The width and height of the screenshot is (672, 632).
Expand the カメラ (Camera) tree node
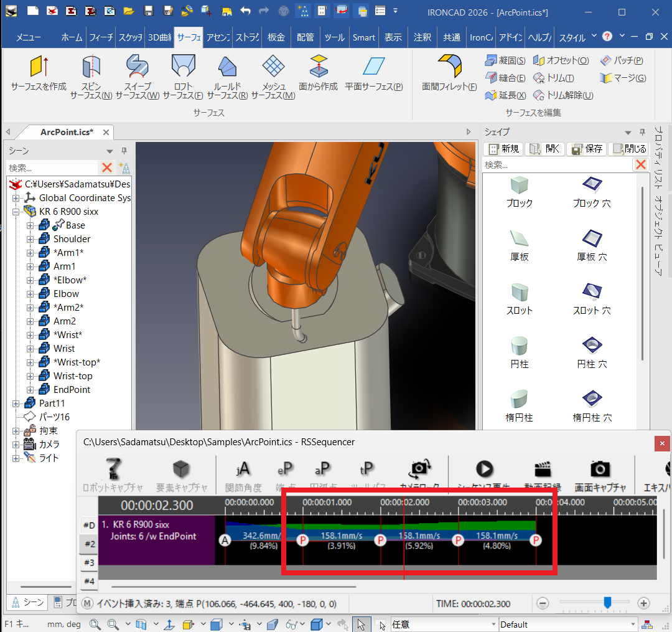click(x=16, y=445)
